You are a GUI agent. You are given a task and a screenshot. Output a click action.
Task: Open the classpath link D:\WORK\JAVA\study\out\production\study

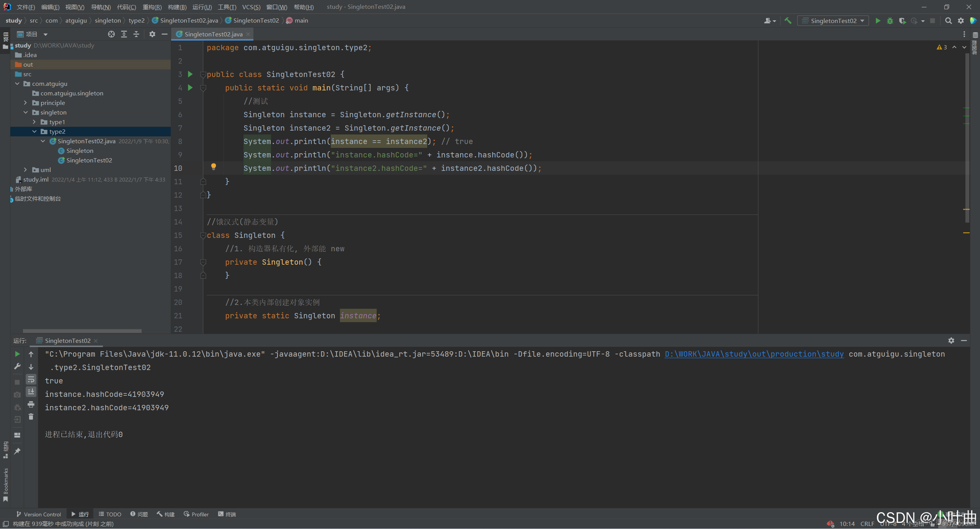click(x=754, y=354)
